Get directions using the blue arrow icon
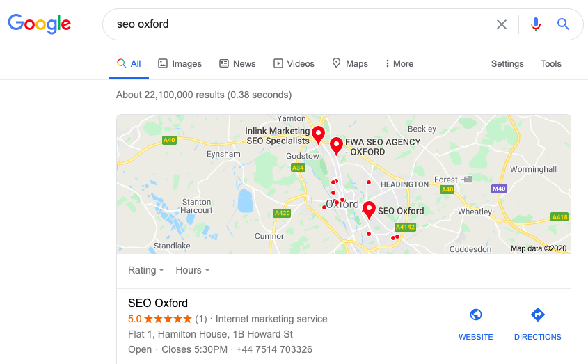588x364 pixels. (537, 315)
